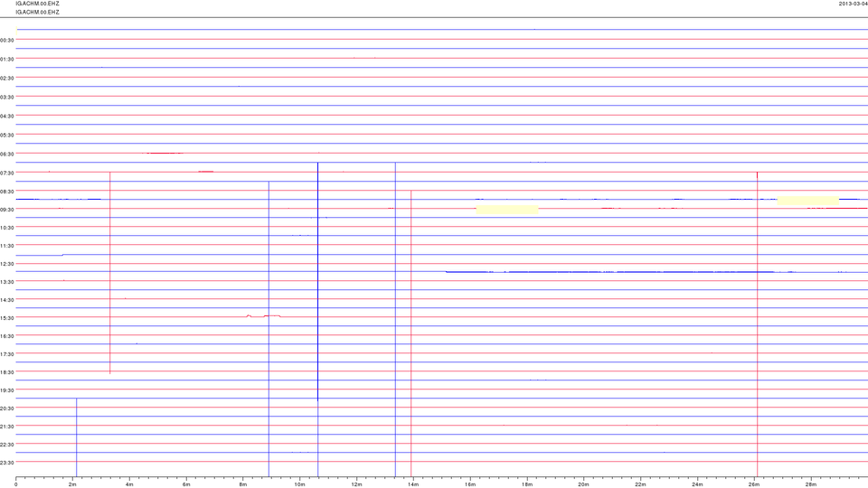Select the 18m axis tick label
The image size is (868, 488).
(527, 484)
